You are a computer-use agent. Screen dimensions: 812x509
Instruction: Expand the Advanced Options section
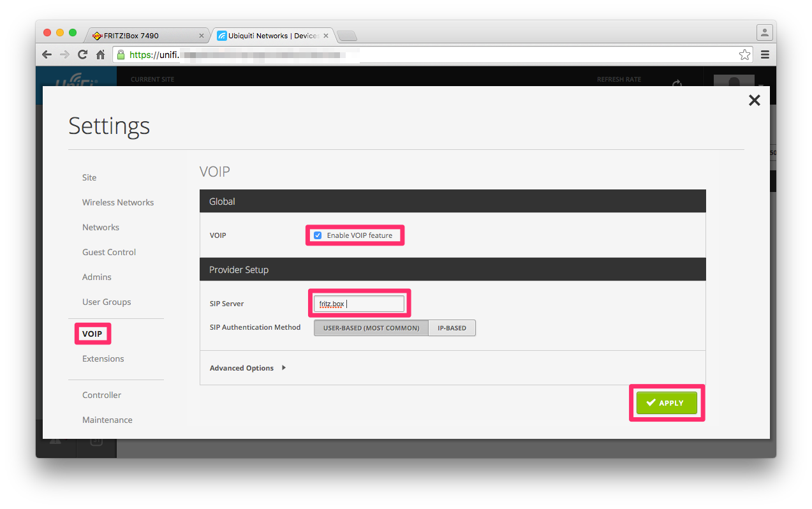click(247, 368)
